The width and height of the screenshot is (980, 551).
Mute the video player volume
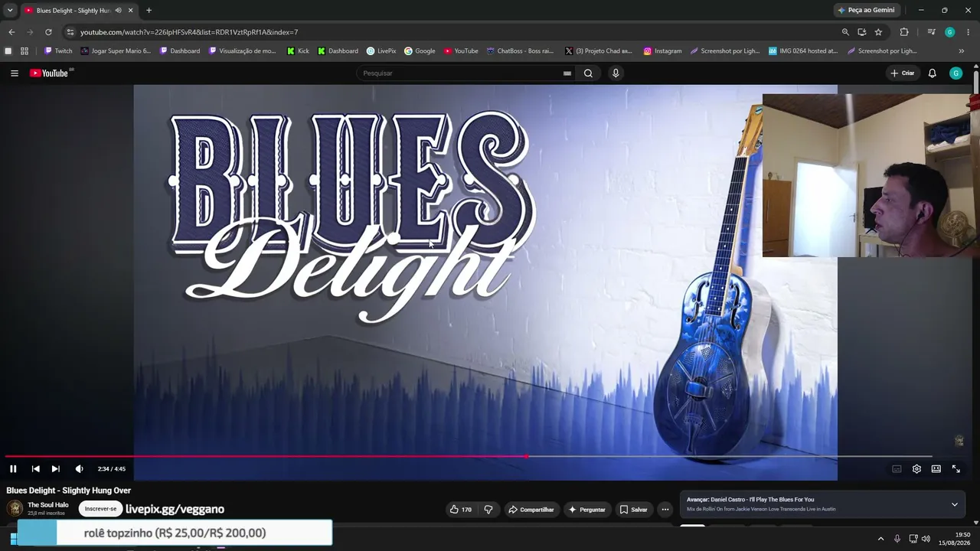click(x=79, y=469)
